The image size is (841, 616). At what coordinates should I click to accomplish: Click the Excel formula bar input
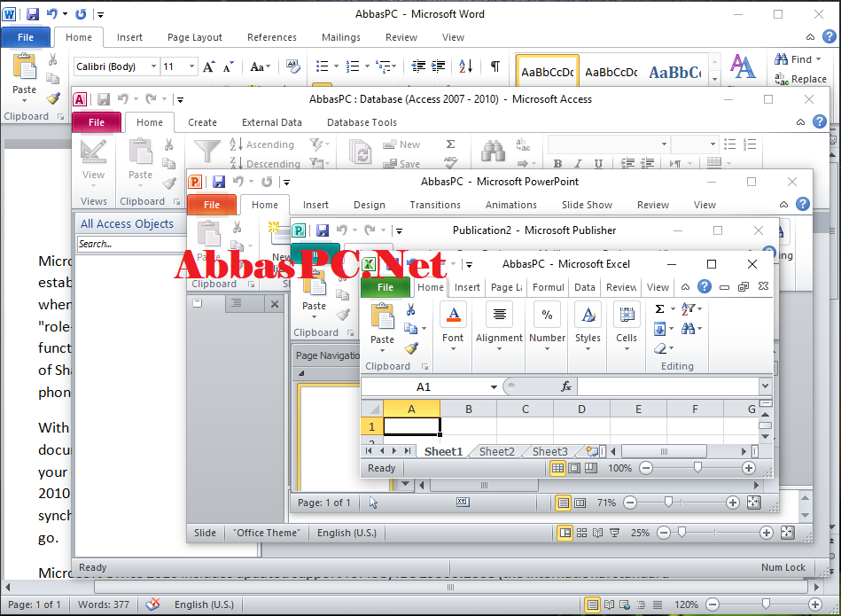click(x=668, y=386)
